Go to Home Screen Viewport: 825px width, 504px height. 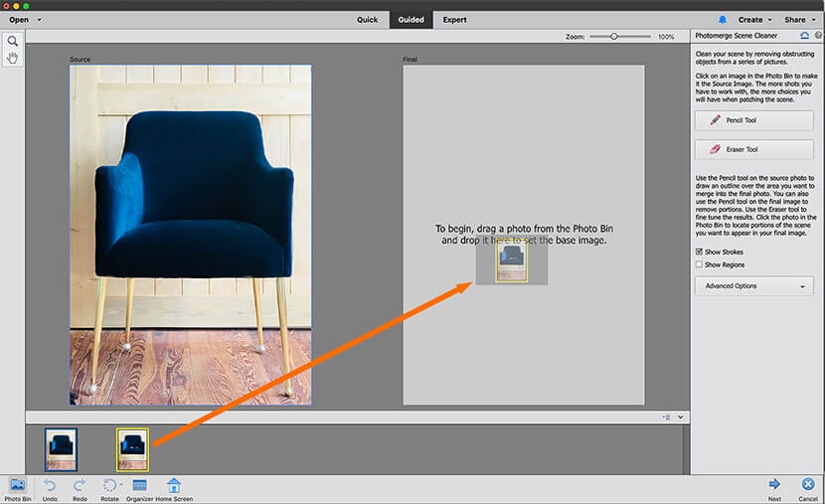coord(174,485)
